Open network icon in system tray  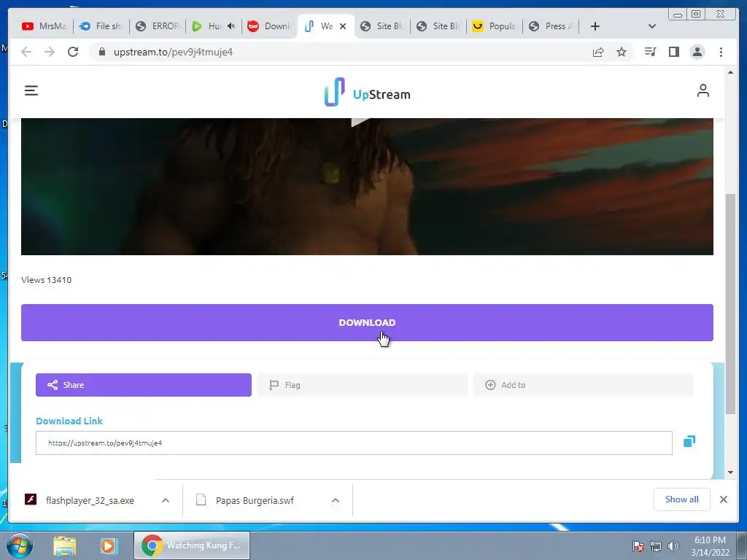click(656, 546)
